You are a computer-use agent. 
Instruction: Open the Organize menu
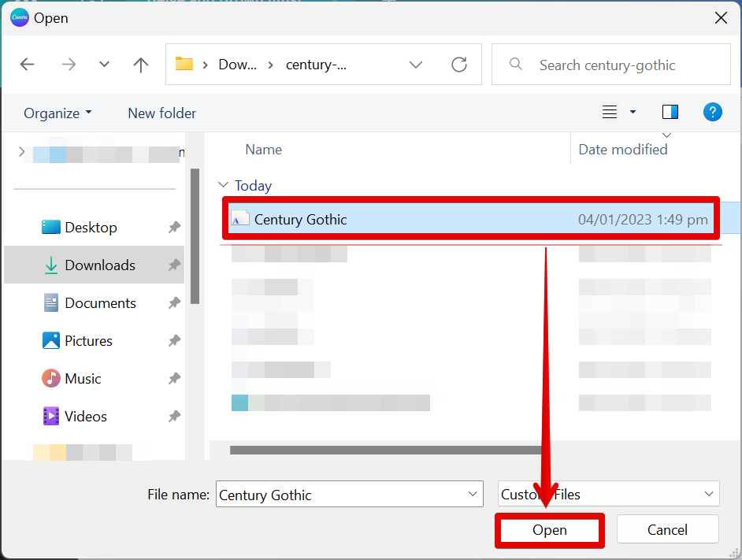point(58,113)
